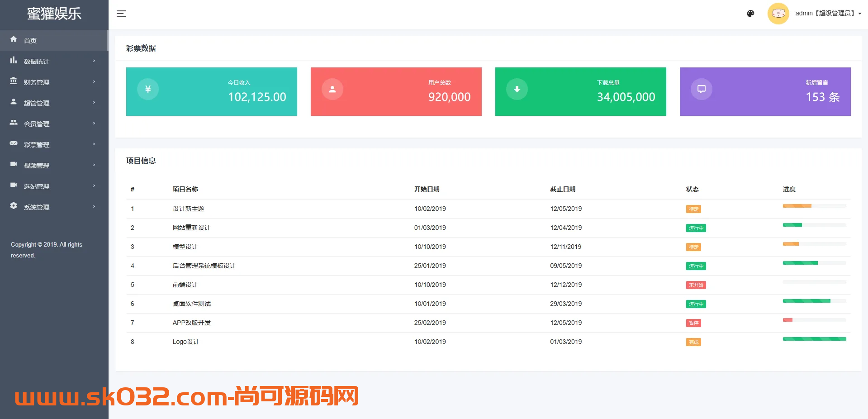This screenshot has height=419, width=868.
Task: Expand the 数据统计 chevron arrow
Action: pyautogui.click(x=94, y=61)
